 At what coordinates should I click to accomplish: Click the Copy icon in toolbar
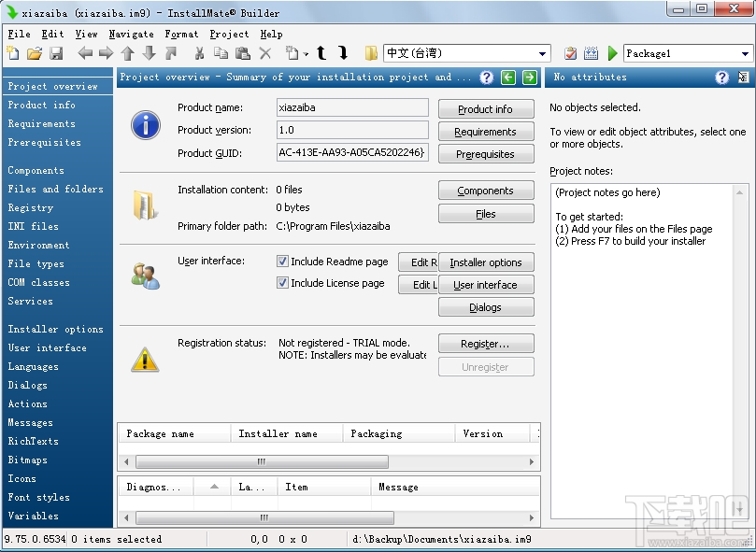221,53
